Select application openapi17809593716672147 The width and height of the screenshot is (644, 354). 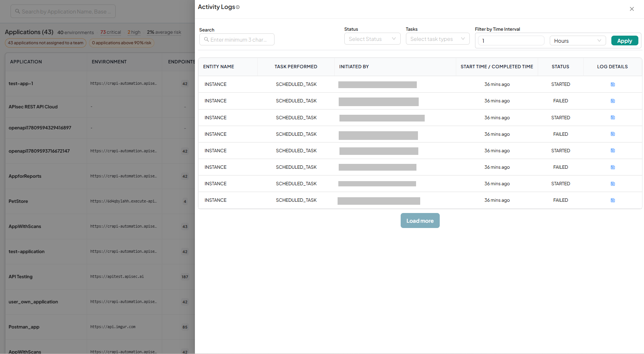39,151
